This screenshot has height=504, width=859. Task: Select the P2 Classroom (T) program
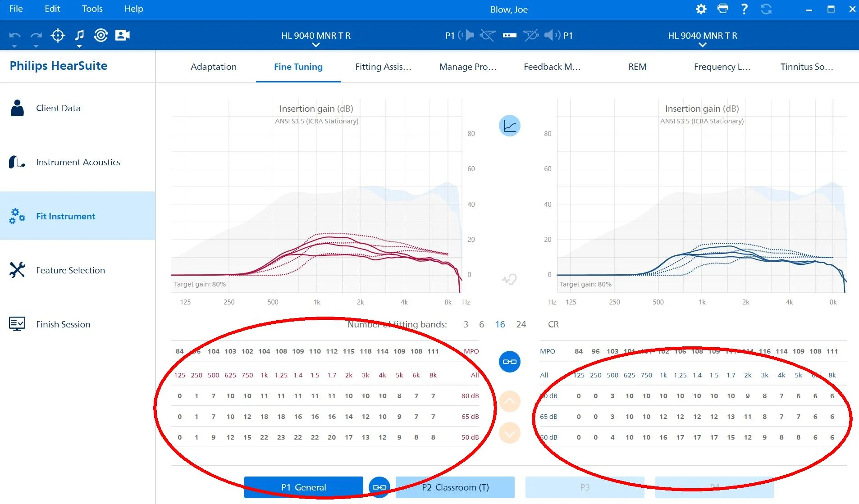(455, 487)
